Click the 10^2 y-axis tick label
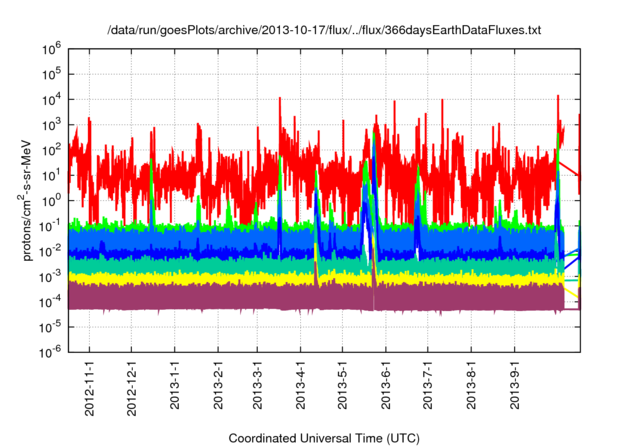The image size is (640, 448). point(51,150)
